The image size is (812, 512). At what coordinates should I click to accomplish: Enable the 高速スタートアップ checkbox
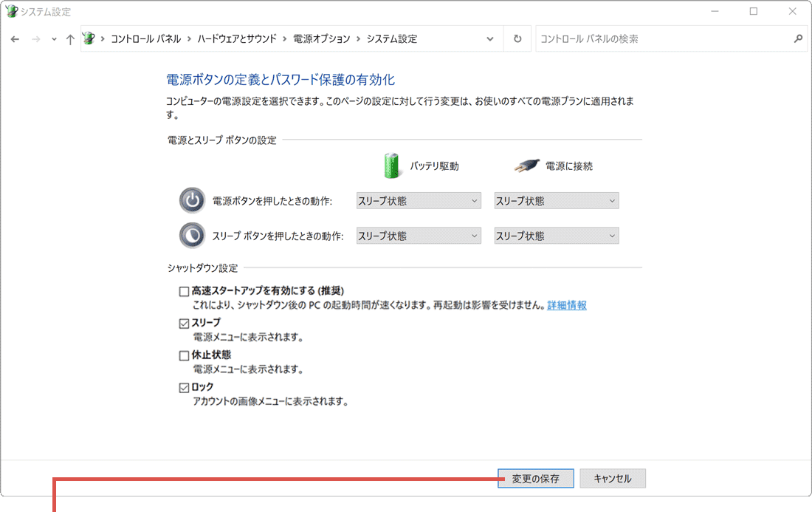(185, 291)
